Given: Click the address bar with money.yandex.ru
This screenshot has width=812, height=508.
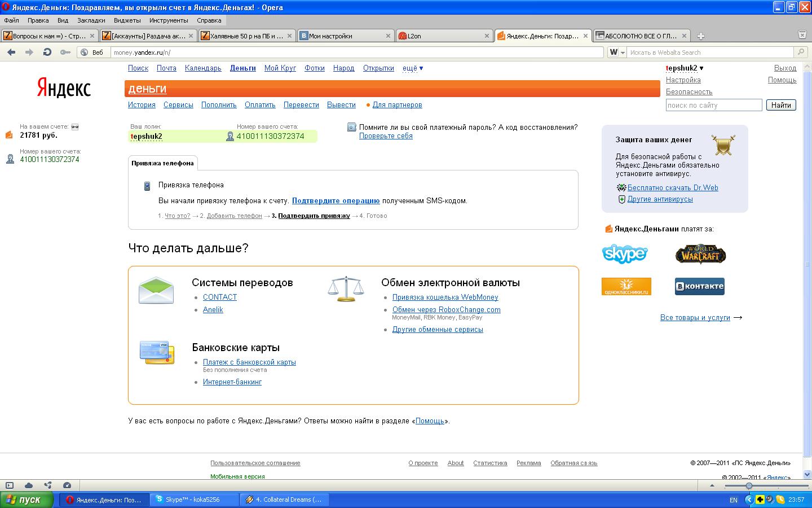Looking at the screenshot, I should 357,52.
